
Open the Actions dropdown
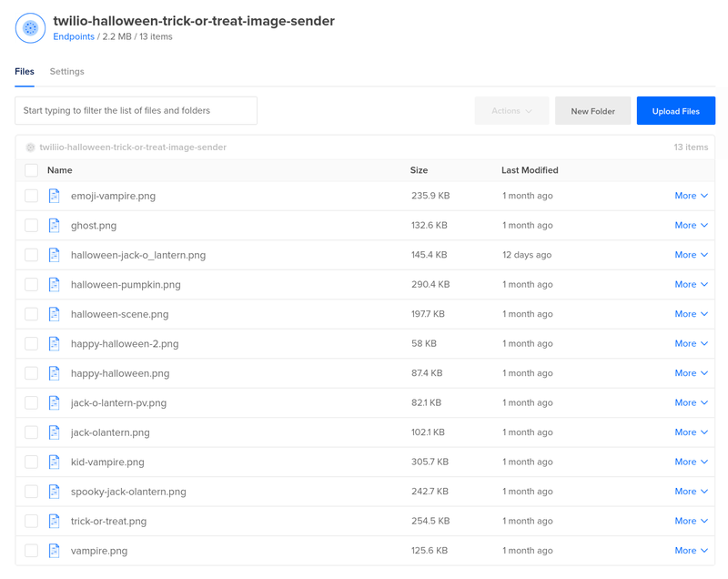pyautogui.click(x=511, y=111)
